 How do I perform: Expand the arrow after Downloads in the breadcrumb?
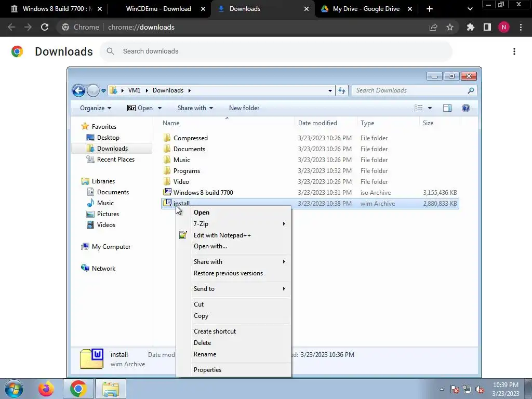tap(189, 90)
